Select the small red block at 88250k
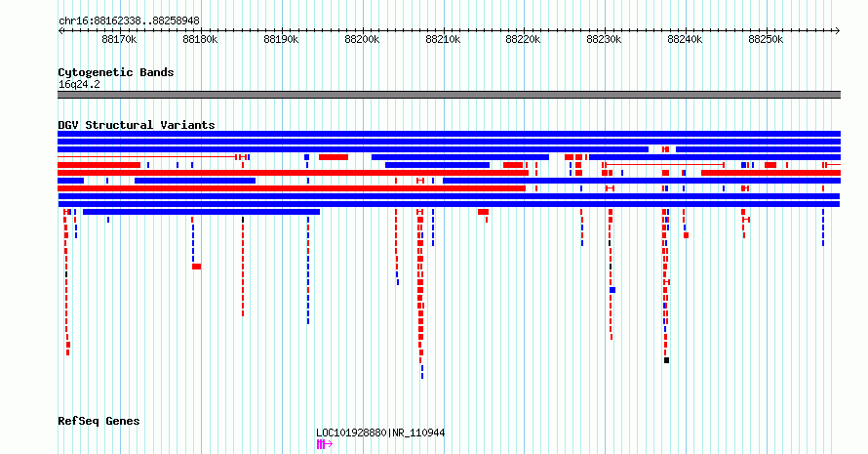The height and width of the screenshot is (454, 868). click(x=770, y=165)
